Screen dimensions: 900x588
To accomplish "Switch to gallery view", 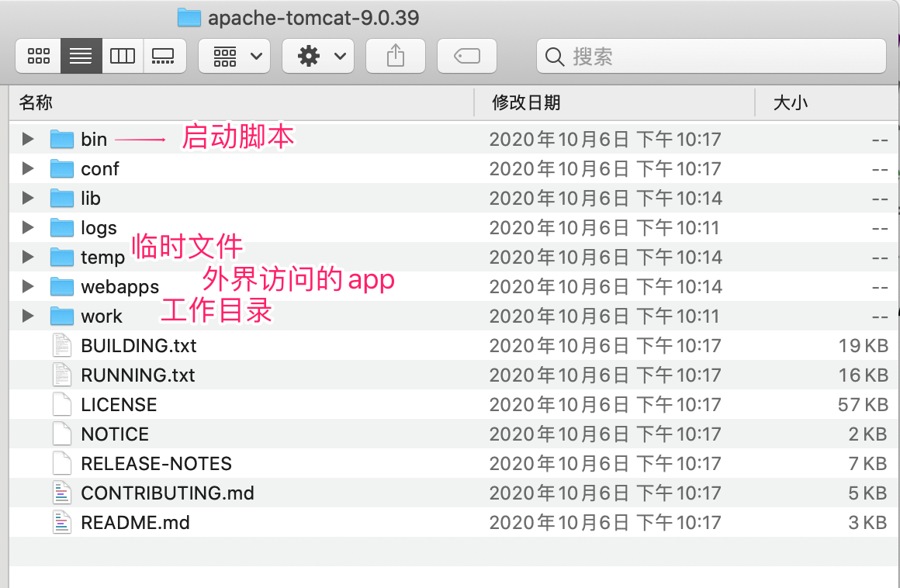I will (164, 56).
